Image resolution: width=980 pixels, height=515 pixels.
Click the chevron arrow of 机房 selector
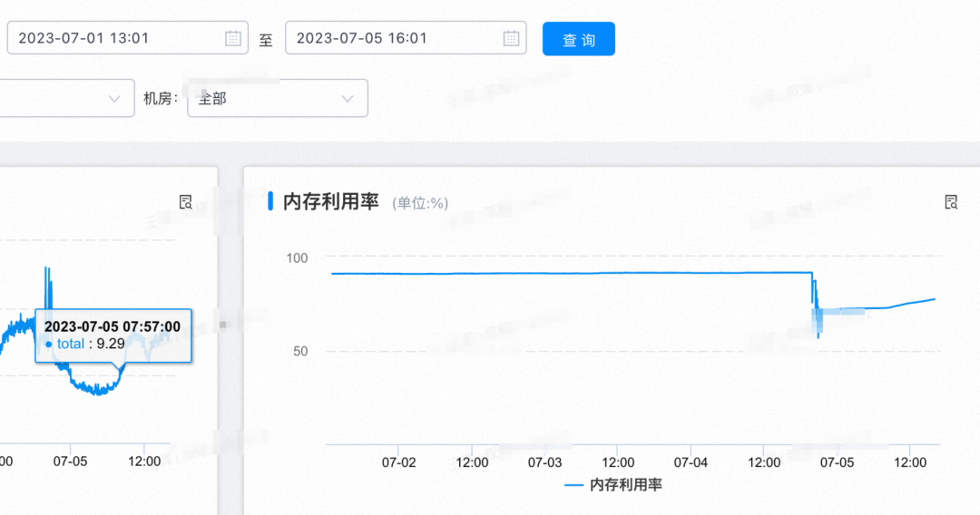347,99
